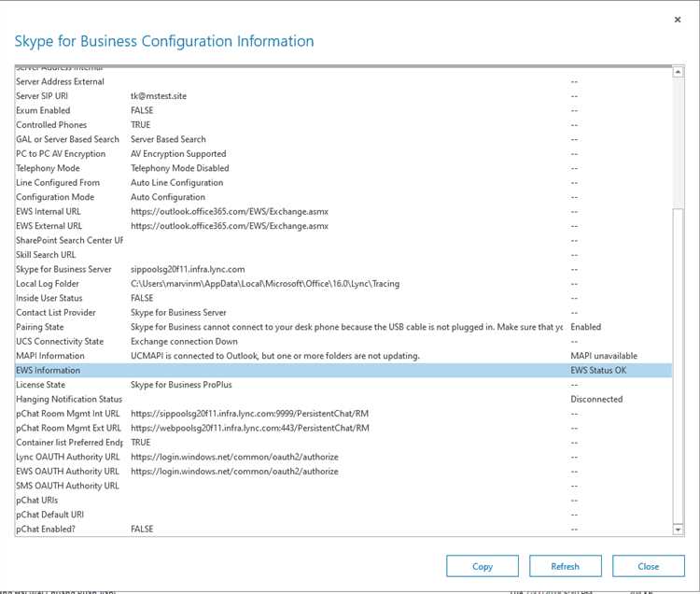Click the Enabled status for Pairing State

tap(586, 327)
